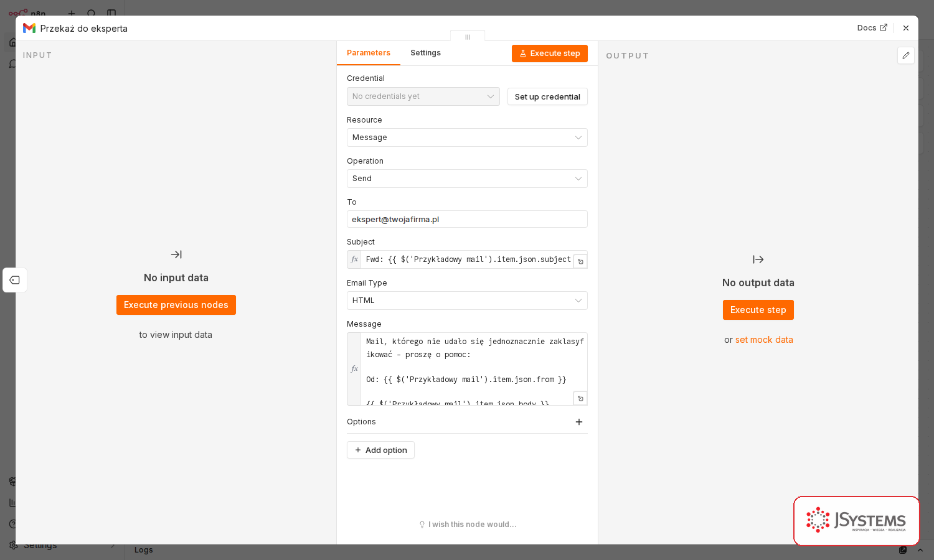The height and width of the screenshot is (560, 934).
Task: Open the Email Type dropdown showing HTML
Action: tap(467, 301)
